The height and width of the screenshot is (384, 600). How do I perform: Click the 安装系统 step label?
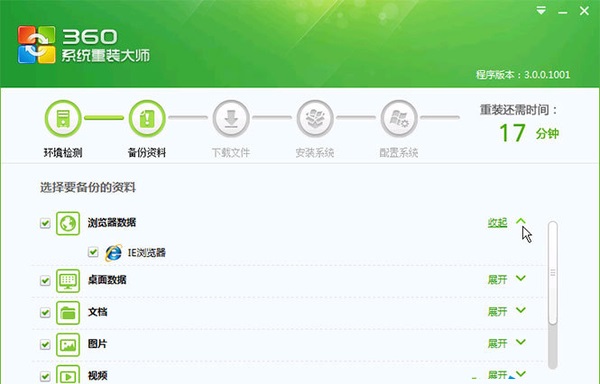(315, 153)
